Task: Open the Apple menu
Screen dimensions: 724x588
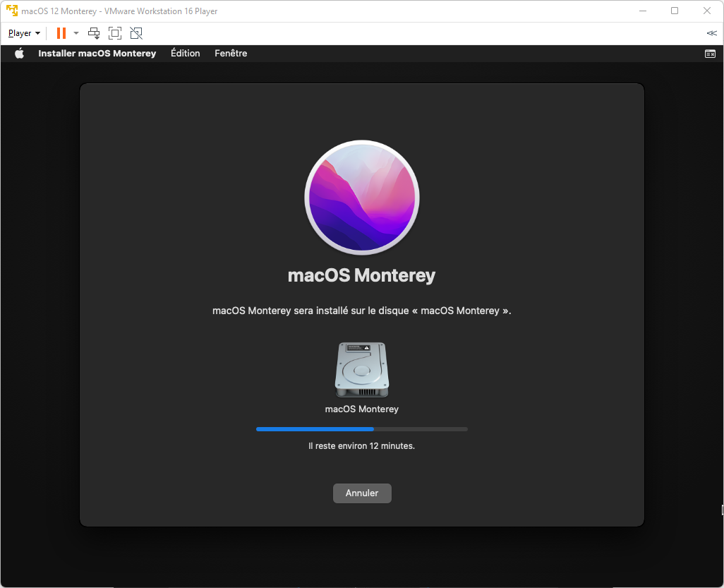Action: point(19,54)
